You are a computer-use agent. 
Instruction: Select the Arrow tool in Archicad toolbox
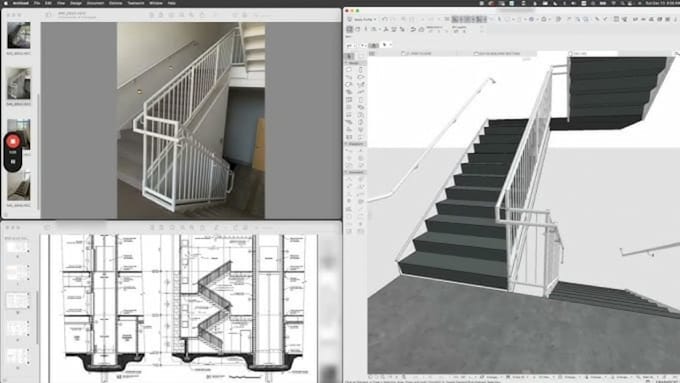(x=350, y=56)
